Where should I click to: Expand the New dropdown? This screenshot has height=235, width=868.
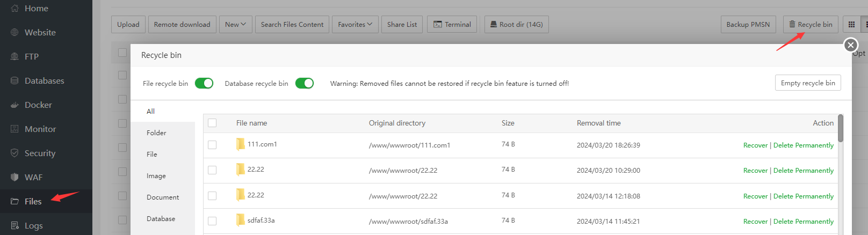coord(235,25)
